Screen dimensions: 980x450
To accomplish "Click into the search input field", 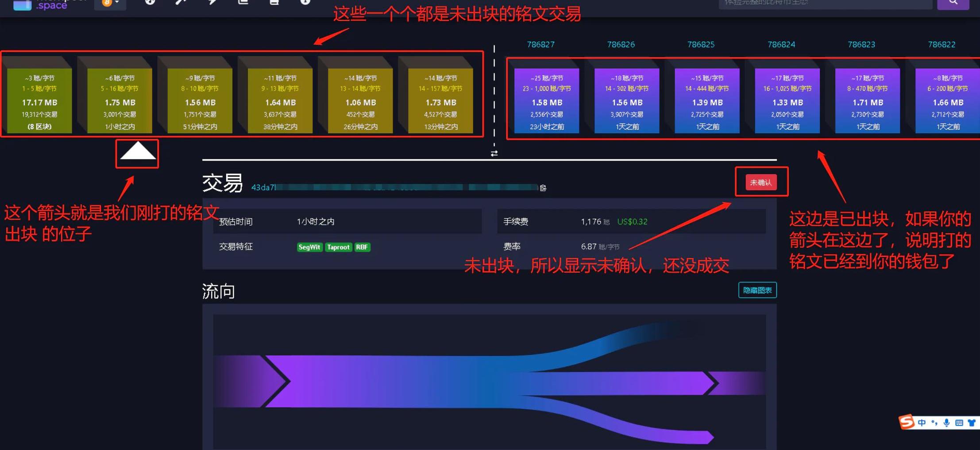I will coord(823,4).
